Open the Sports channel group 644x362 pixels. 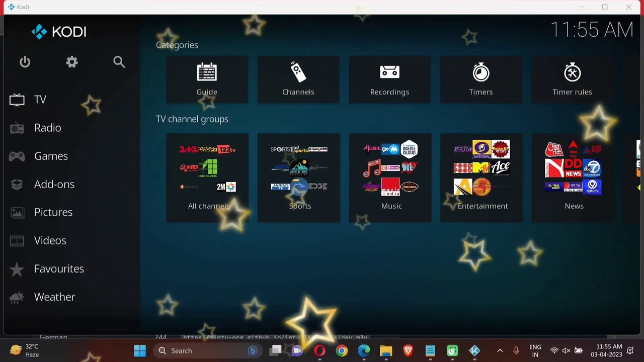click(299, 177)
